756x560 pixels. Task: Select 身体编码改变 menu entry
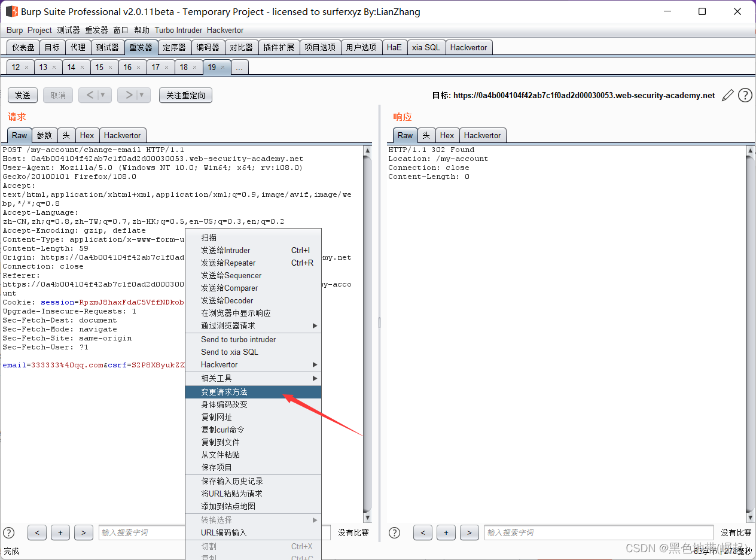pos(253,405)
